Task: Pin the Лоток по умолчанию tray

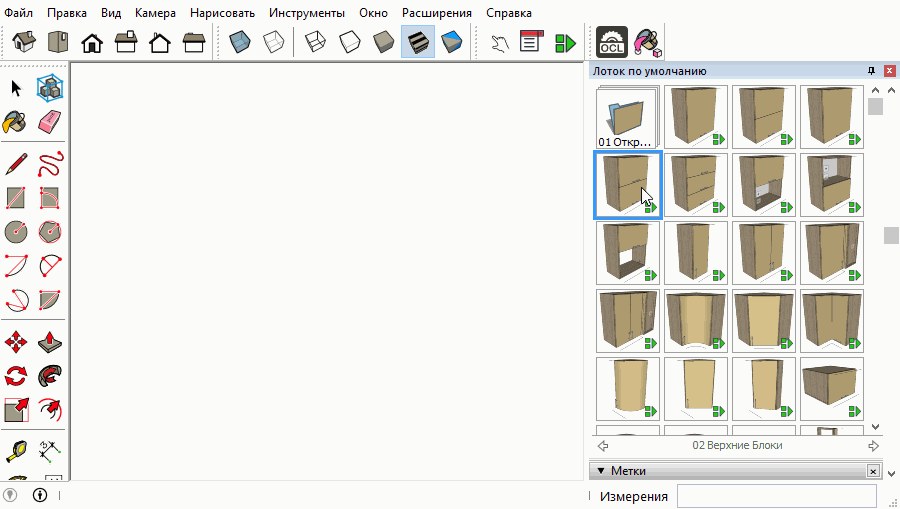Action: click(x=871, y=71)
